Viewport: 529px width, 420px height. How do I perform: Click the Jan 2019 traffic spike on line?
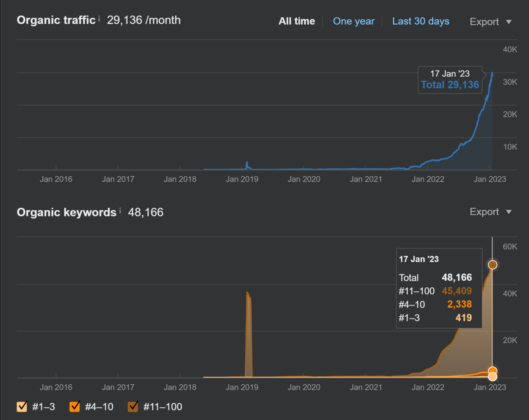(x=247, y=164)
